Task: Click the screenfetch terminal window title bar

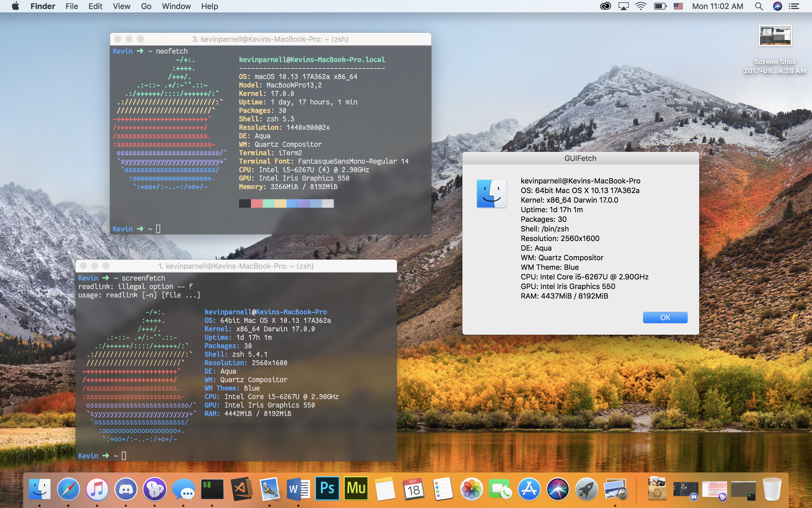Action: pos(236,266)
